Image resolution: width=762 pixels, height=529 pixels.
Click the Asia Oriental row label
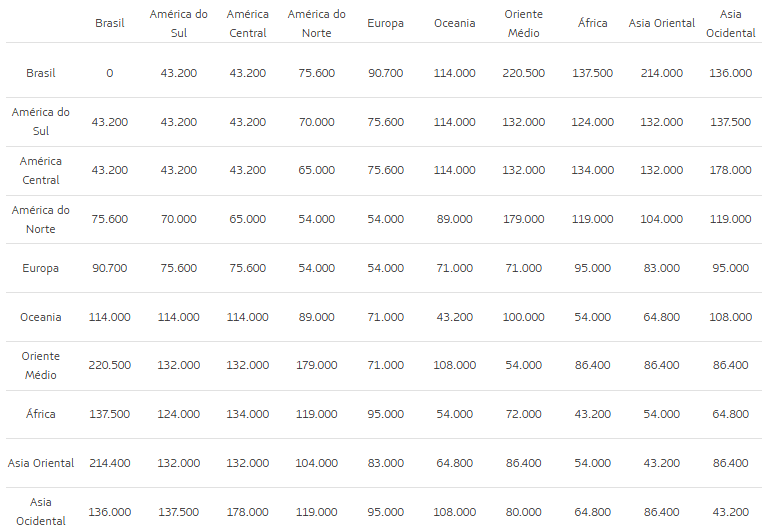[41, 463]
